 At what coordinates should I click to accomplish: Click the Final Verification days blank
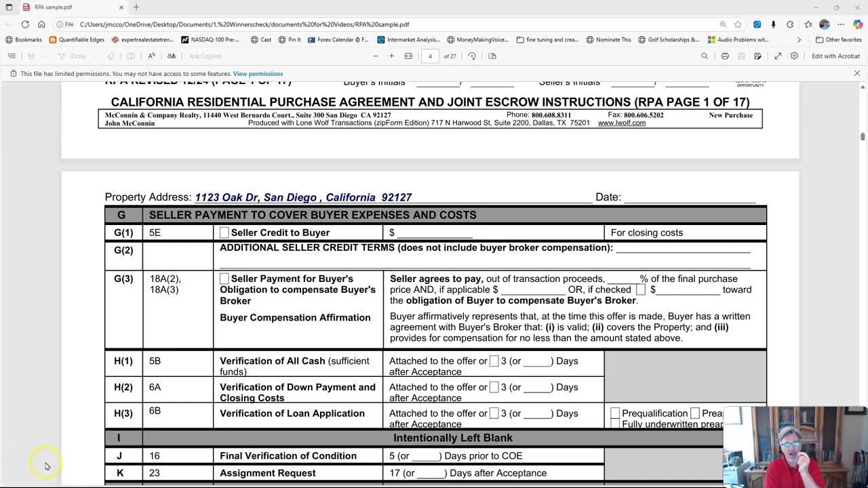tap(425, 455)
